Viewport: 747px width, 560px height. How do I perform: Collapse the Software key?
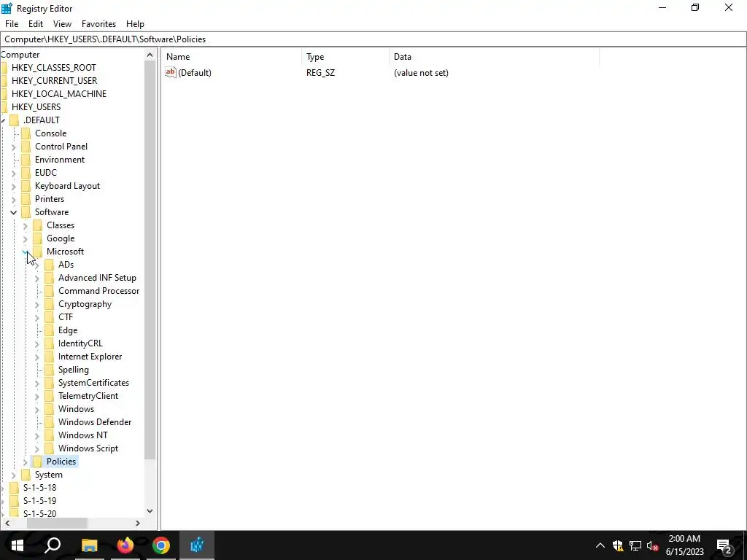click(x=14, y=212)
